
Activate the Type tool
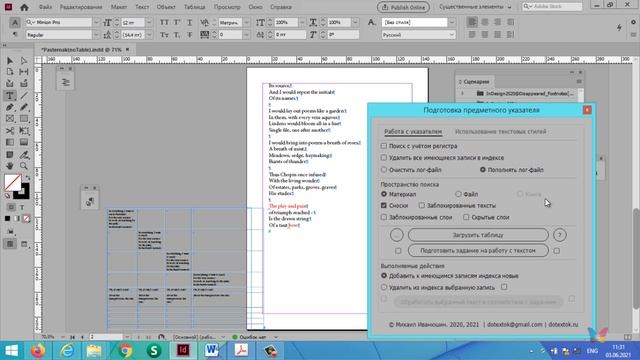point(10,96)
